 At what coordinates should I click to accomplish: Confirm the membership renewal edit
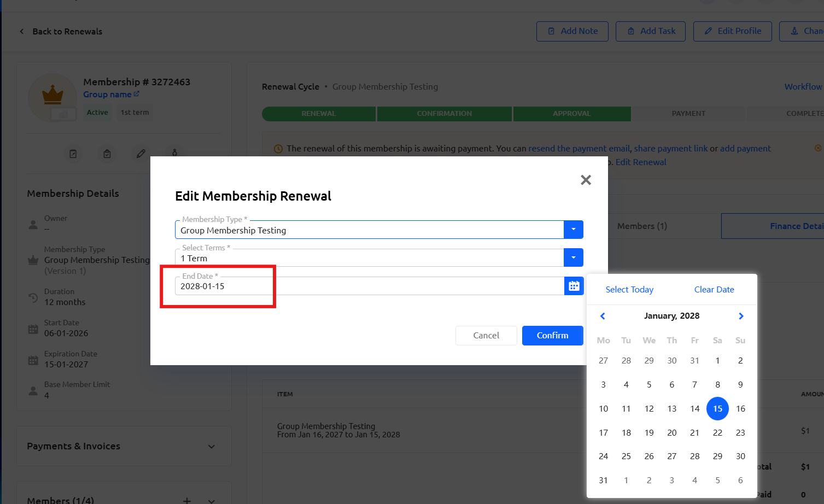pos(552,336)
